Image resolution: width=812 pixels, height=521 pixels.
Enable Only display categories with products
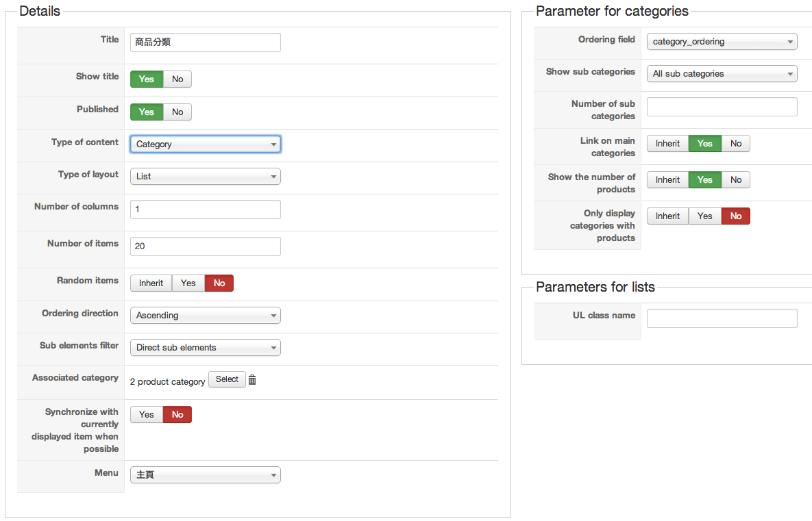point(704,216)
